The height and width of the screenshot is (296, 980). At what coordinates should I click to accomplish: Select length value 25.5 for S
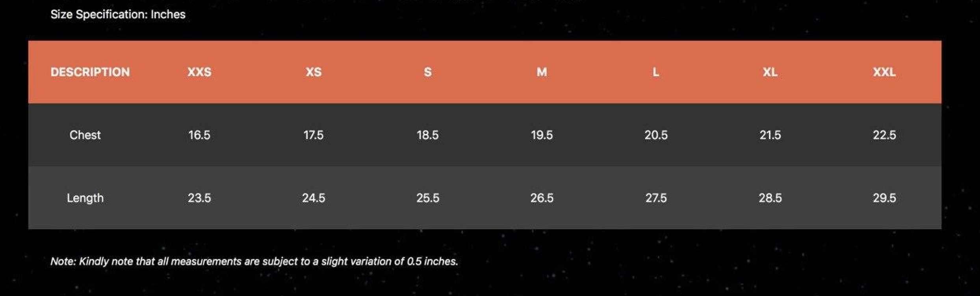[428, 198]
